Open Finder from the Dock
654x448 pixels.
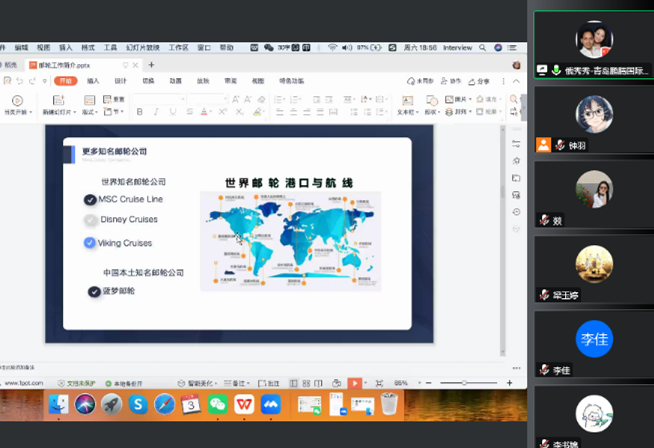point(59,404)
